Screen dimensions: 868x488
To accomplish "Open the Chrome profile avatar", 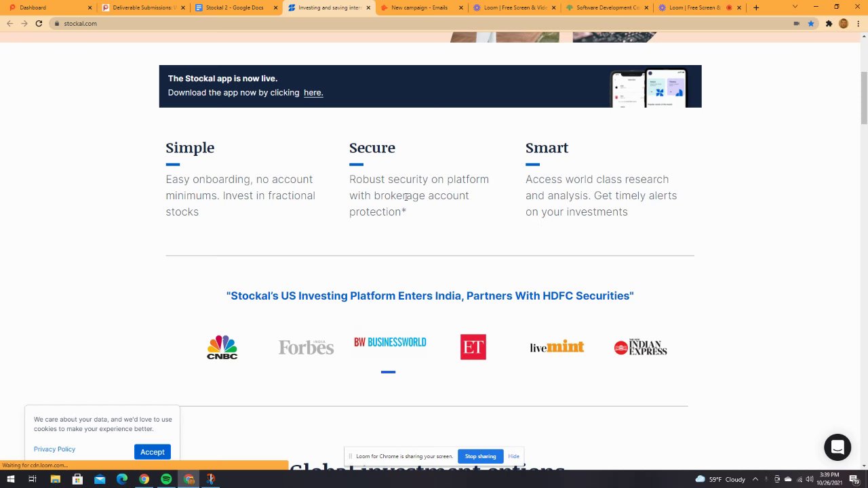I will 844,23.
